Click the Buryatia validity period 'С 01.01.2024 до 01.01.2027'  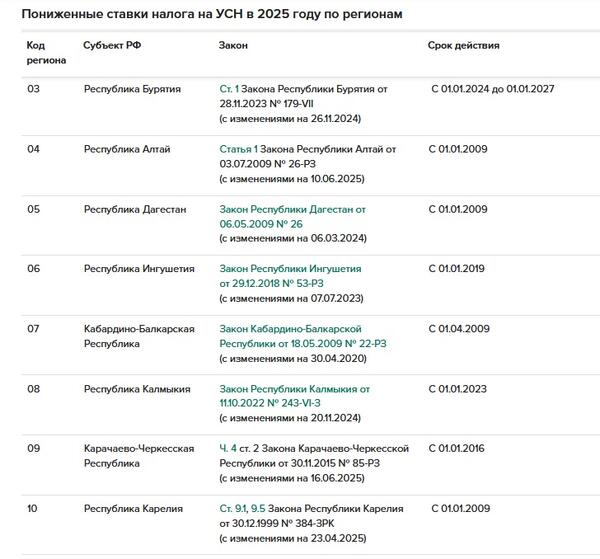pyautogui.click(x=492, y=89)
